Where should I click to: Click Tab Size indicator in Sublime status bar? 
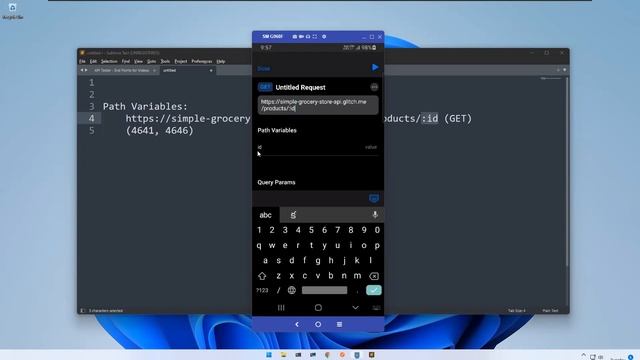point(517,311)
